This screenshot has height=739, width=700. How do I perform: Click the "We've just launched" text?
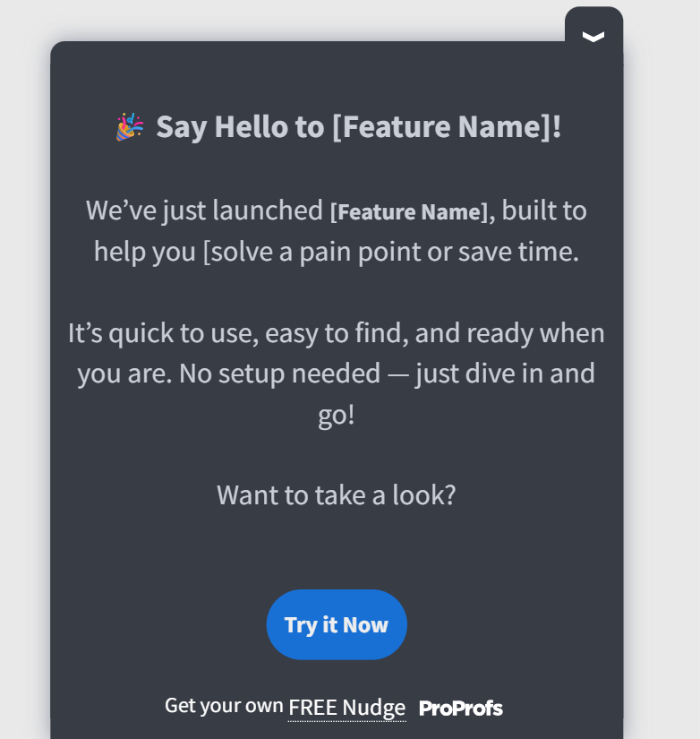click(204, 211)
